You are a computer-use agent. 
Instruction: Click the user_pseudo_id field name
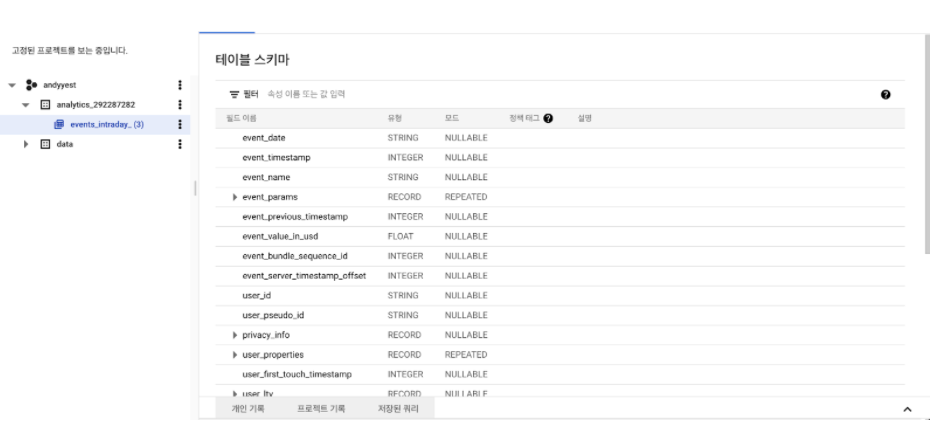(273, 315)
